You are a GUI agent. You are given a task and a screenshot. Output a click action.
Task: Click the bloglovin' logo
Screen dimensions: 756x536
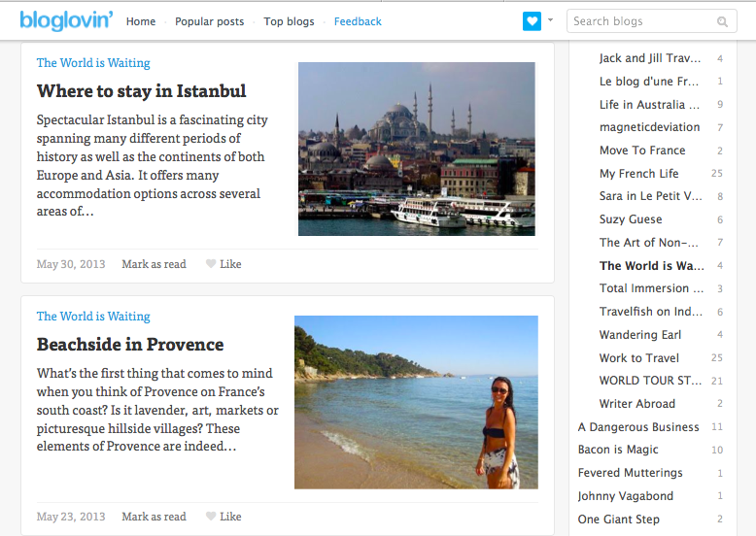pos(66,20)
